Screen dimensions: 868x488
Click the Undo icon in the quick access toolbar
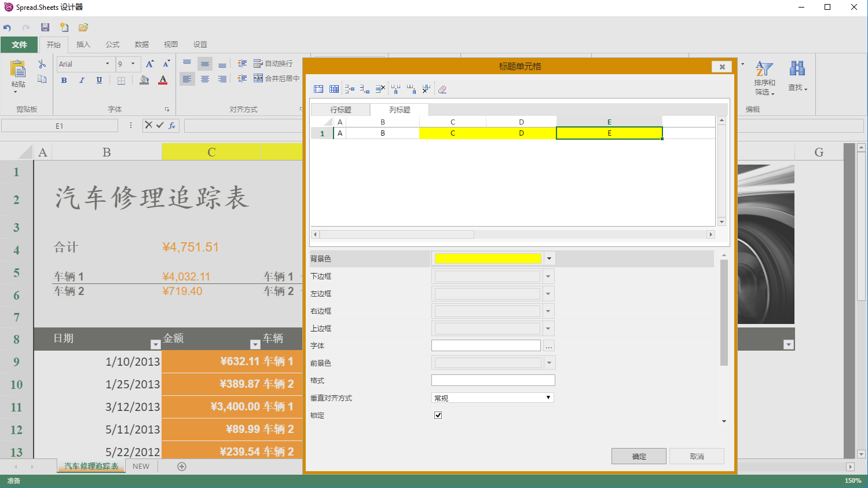pyautogui.click(x=7, y=27)
